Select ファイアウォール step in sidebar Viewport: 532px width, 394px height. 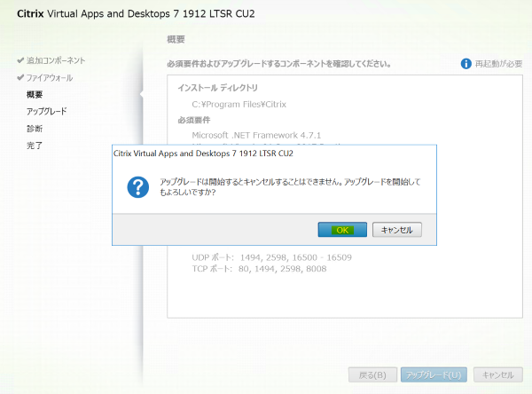pos(50,78)
